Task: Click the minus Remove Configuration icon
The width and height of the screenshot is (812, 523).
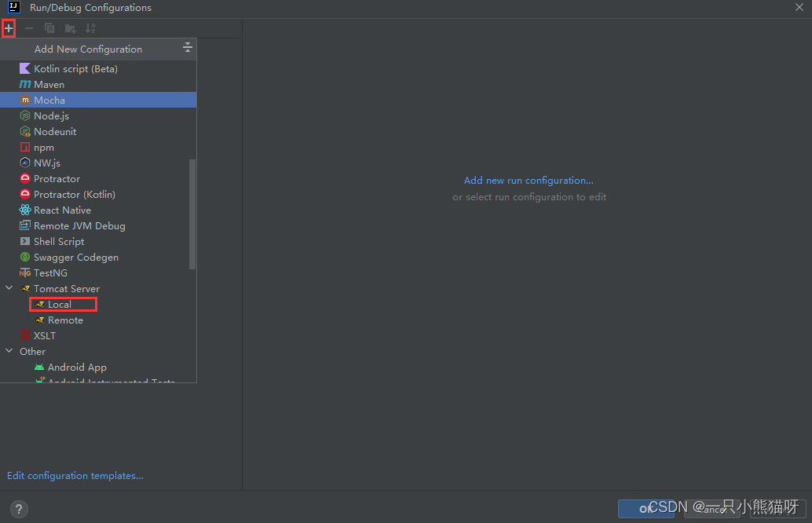Action: coord(29,28)
